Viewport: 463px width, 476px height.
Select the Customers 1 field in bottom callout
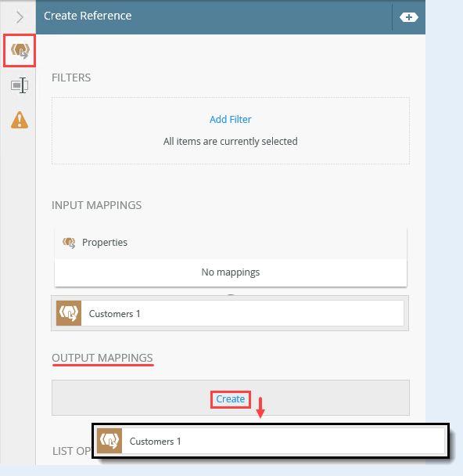[271, 441]
